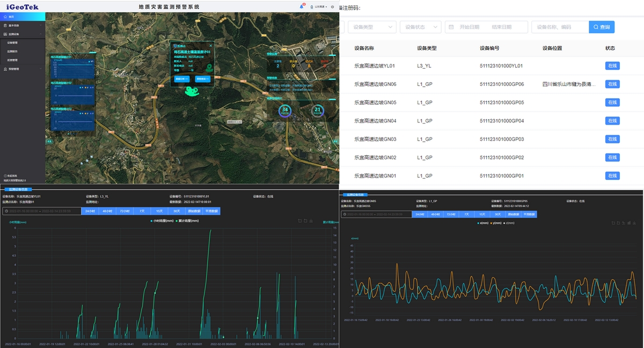Open the 设备类型 dropdown filter
The height and width of the screenshot is (348, 644).
(372, 27)
